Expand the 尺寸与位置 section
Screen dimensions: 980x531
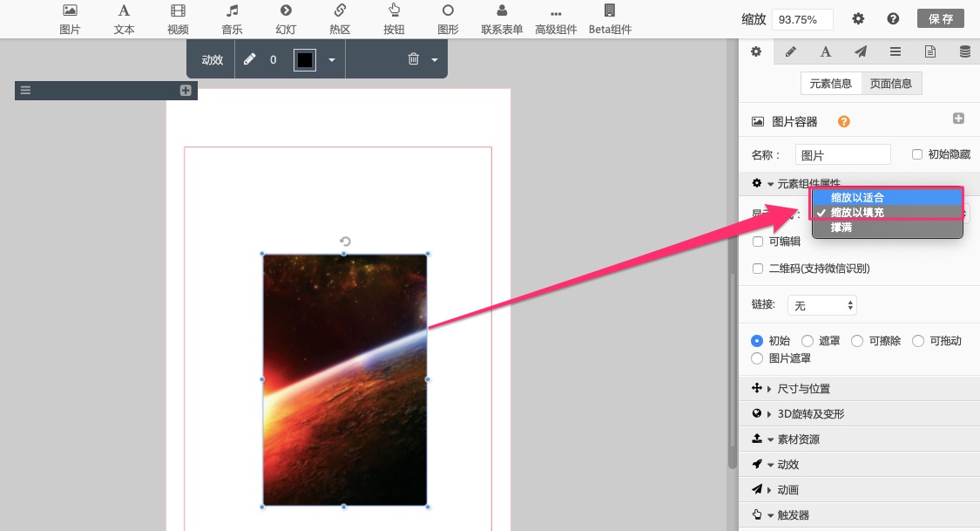[x=803, y=389]
